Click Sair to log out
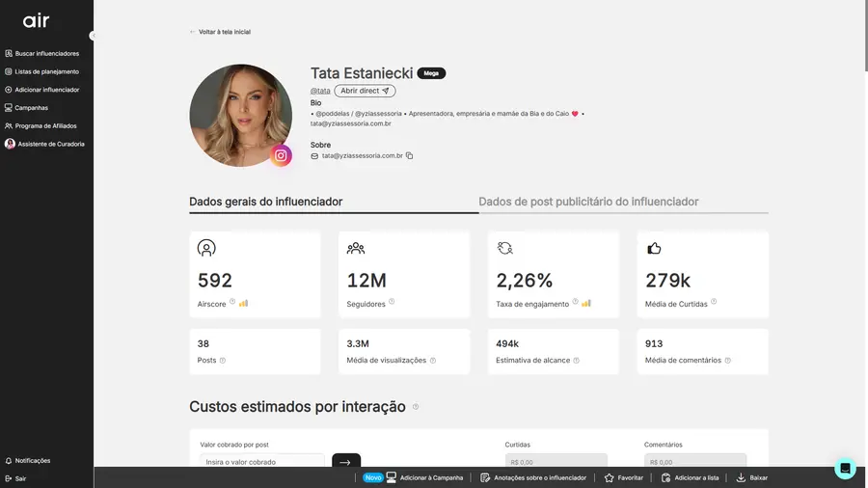Image resolution: width=868 pixels, height=488 pixels. coord(15,478)
